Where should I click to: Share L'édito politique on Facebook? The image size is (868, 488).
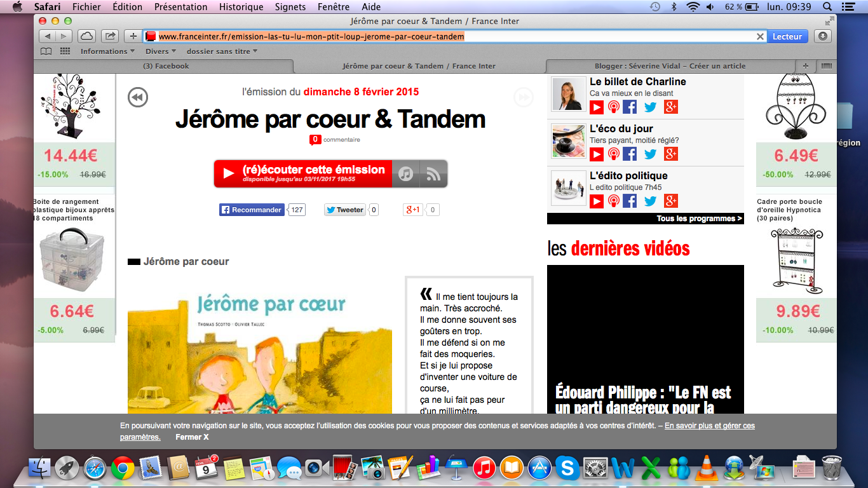tap(630, 201)
